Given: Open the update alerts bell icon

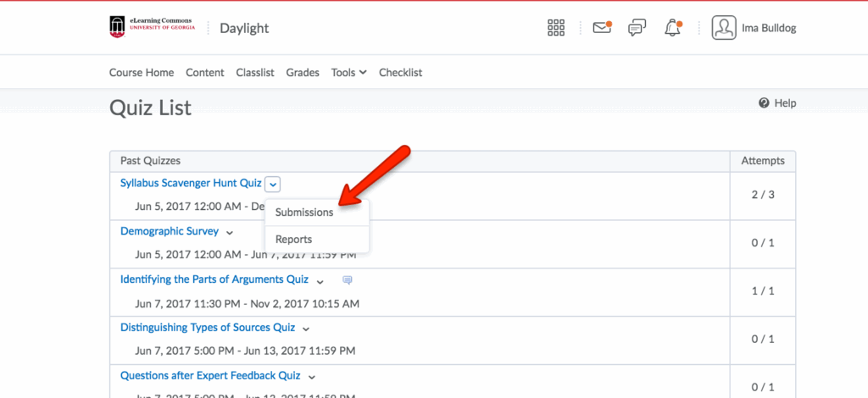Looking at the screenshot, I should coord(673,28).
